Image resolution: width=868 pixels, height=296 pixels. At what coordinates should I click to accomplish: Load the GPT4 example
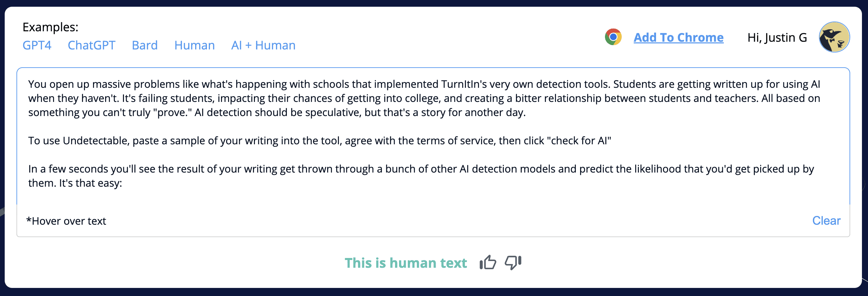point(37,45)
